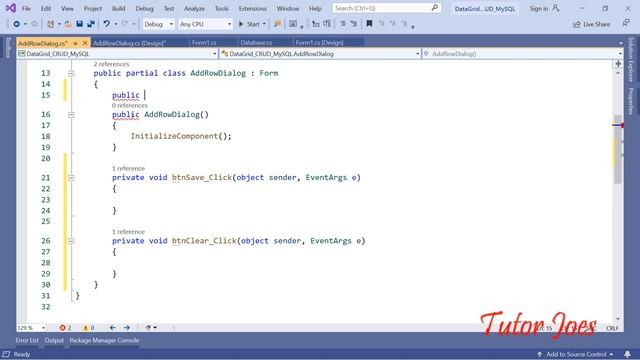This screenshot has width=640, height=360.
Task: Save the current file with the disk icon
Action: tap(80, 24)
